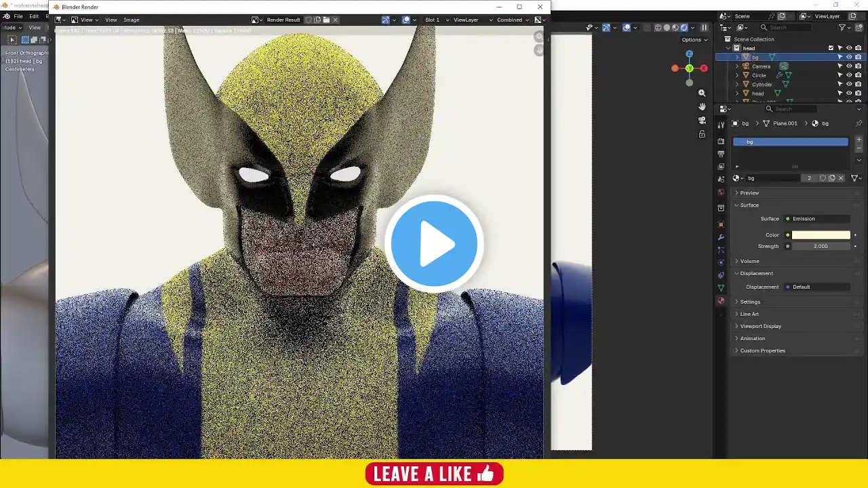868x488 pixels.
Task: Click the Leave a Like banner
Action: click(434, 474)
